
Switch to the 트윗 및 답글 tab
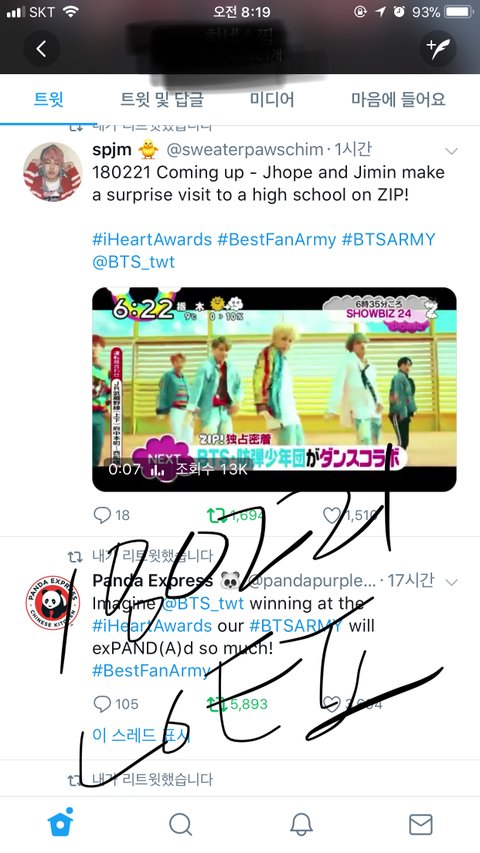click(x=162, y=99)
